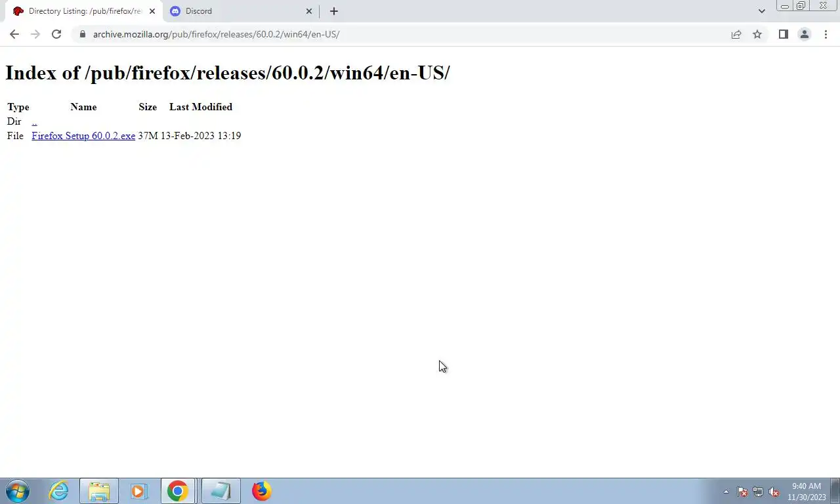The width and height of the screenshot is (840, 504).
Task: Open the Chrome profile avatar menu
Action: 804,34
